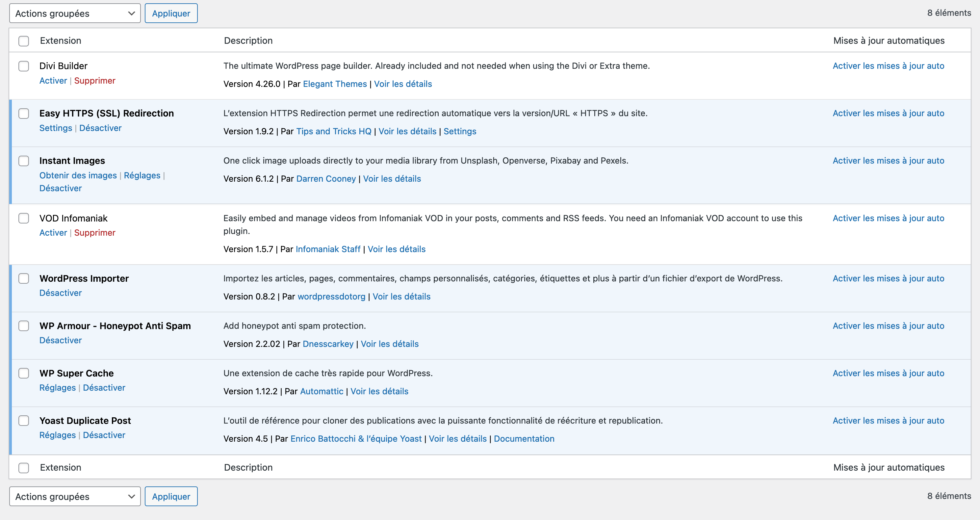Deactivate Easy HTTPS (SSL) Redirection
The height and width of the screenshot is (520, 980).
point(100,128)
